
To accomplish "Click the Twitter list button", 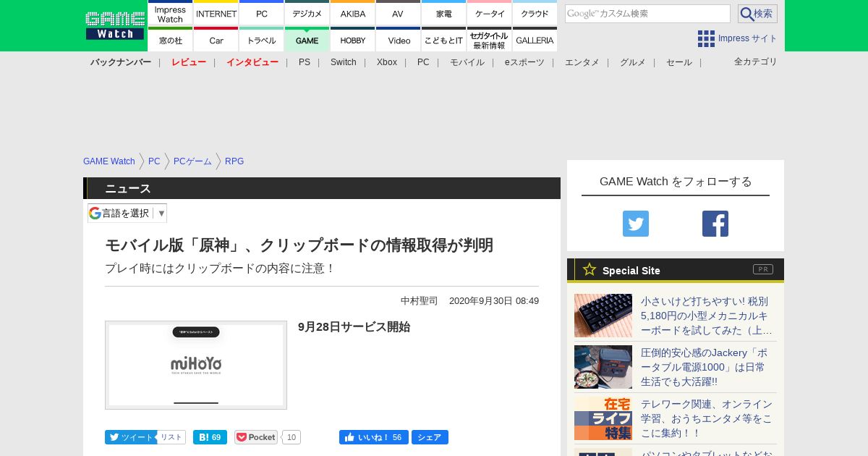I will [171, 437].
